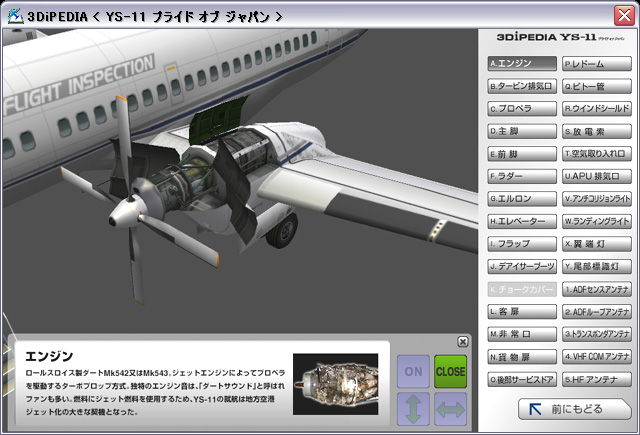Click the 3DiPEDIA title bar app icon

[16, 16]
